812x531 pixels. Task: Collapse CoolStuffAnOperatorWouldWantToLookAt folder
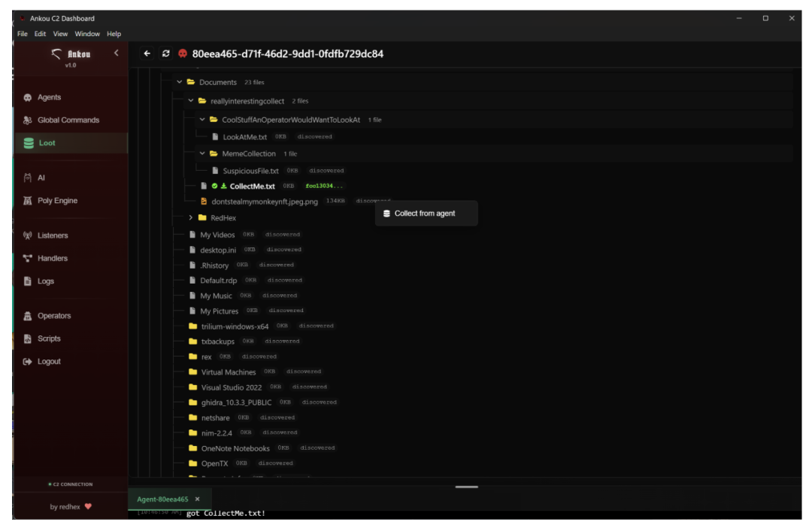click(x=202, y=119)
